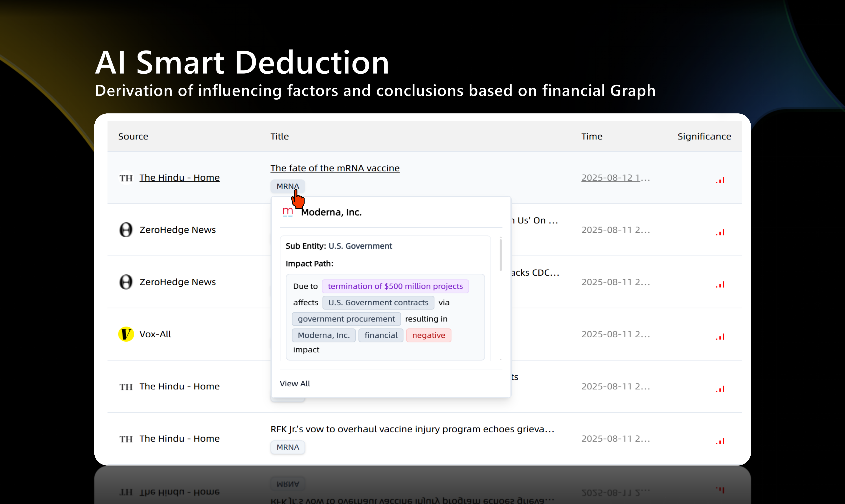Click The Hindu TH icon in RFK row
The width and height of the screenshot is (845, 504).
tap(126, 439)
